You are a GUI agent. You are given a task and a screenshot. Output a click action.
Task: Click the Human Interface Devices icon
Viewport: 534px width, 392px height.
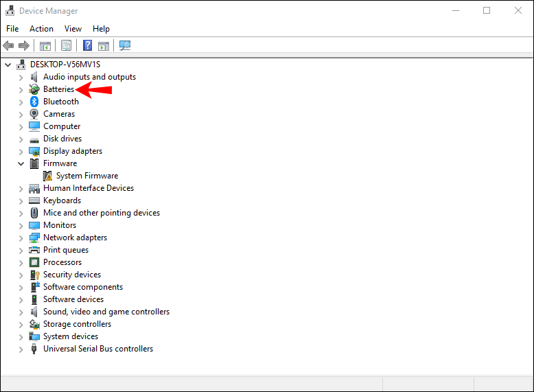point(34,188)
